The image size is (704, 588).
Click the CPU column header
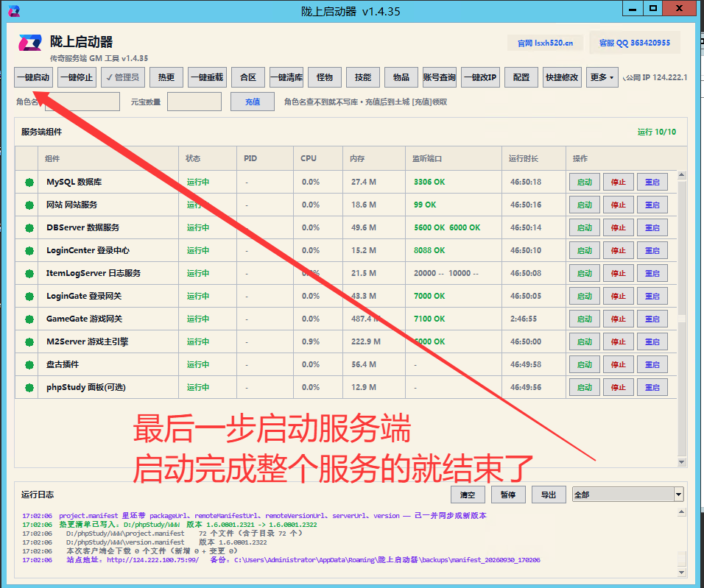[318, 158]
